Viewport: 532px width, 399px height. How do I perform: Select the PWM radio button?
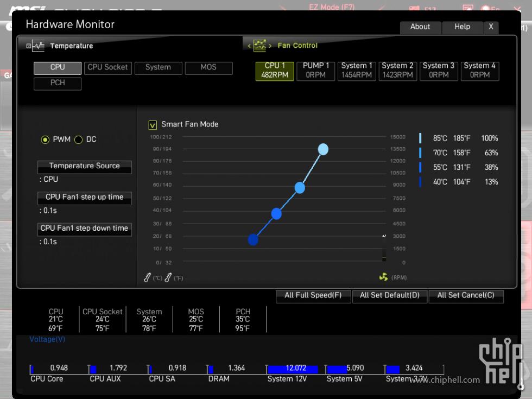[45, 140]
